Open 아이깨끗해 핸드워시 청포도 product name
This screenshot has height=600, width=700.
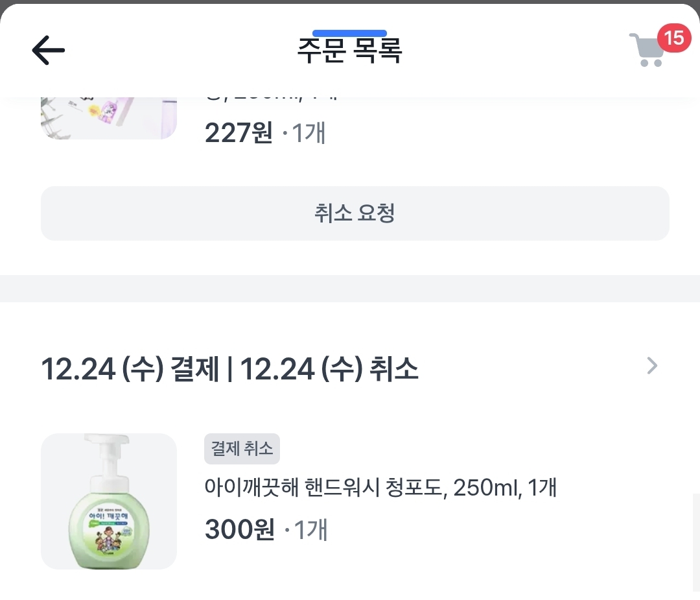[380, 487]
